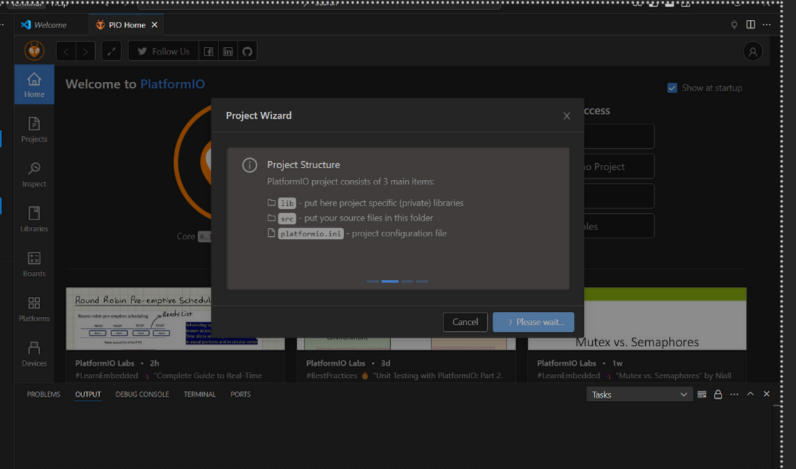
Task: Click the split editor icon
Action: point(750,24)
